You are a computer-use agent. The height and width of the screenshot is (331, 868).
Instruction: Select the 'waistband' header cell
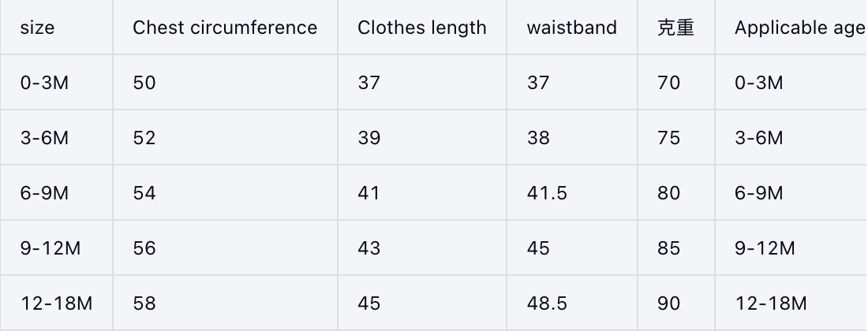pyautogui.click(x=572, y=28)
